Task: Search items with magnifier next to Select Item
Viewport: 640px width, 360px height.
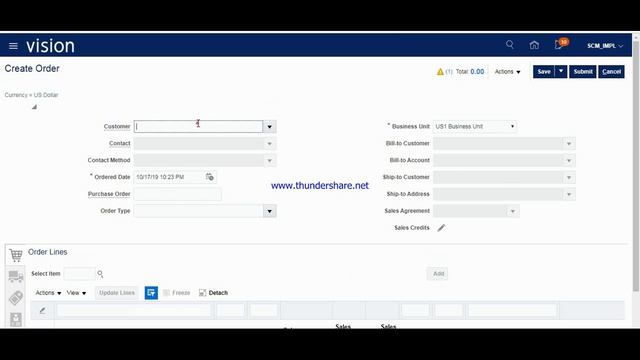Action: [x=100, y=274]
